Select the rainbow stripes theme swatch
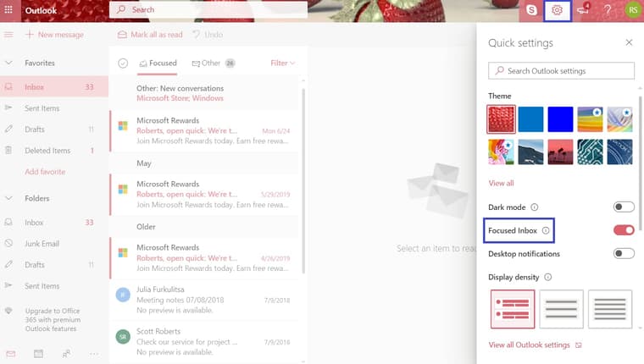This screenshot has width=644, height=364. (x=591, y=119)
